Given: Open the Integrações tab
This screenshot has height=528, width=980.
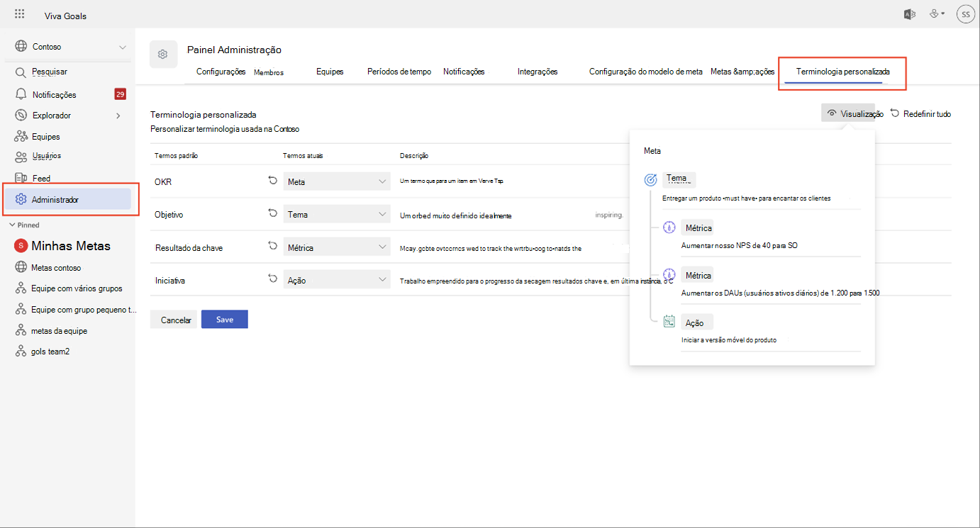Looking at the screenshot, I should coord(538,72).
